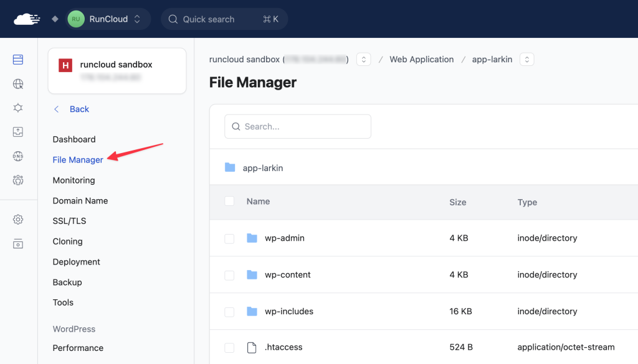The image size is (638, 364).
Task: Open the Deployment menu item
Action: pos(76,261)
